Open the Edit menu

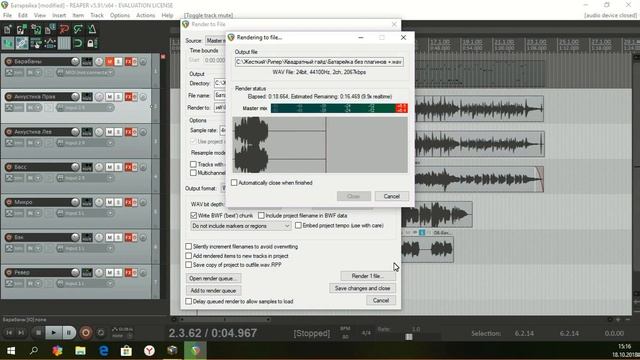click(x=22, y=15)
